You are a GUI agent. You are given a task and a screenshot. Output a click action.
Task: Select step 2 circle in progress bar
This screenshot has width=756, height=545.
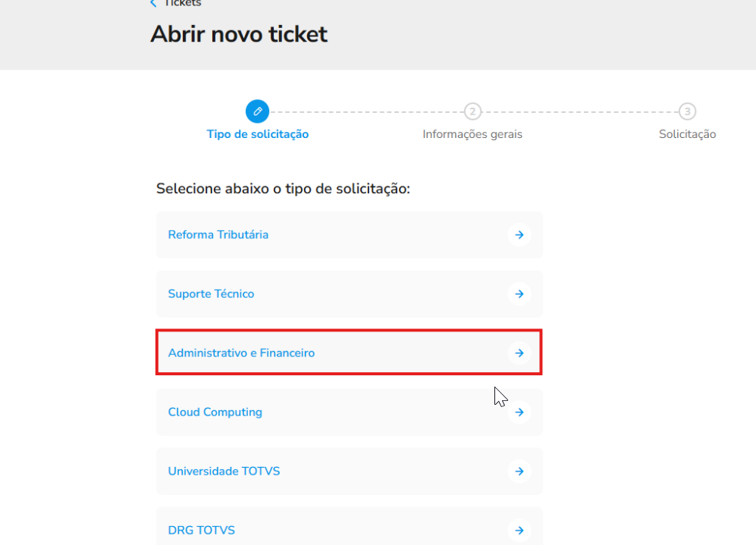point(472,111)
